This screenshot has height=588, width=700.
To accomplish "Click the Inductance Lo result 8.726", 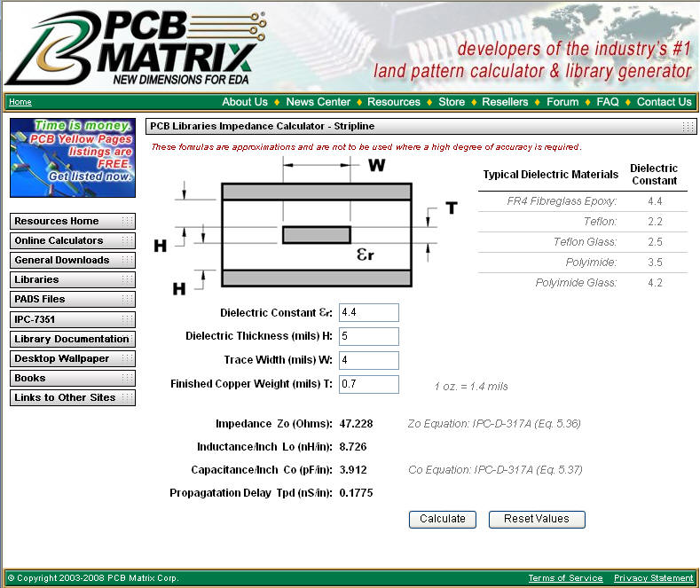I will point(353,447).
